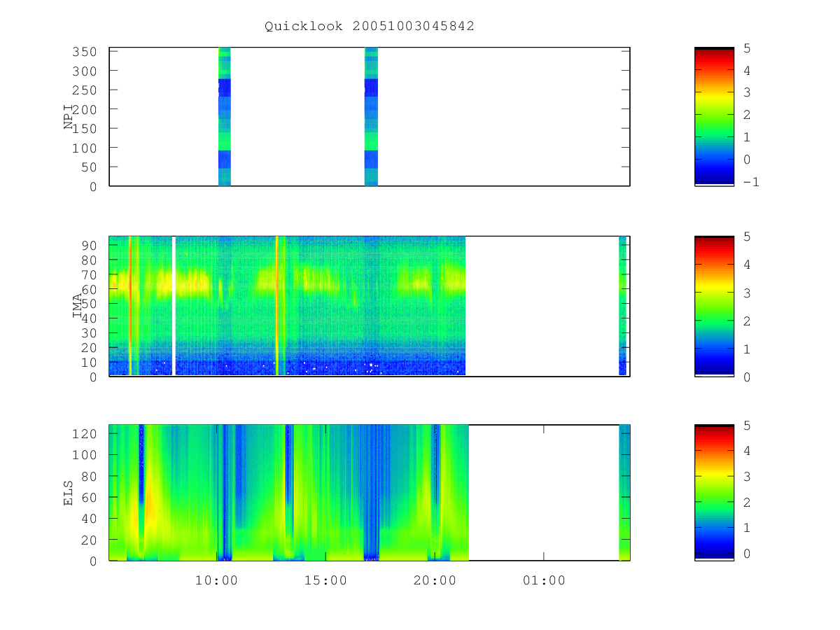Click the 60 tick on the ELS axis
Viewport: 840px width, 630px height.
(88, 497)
